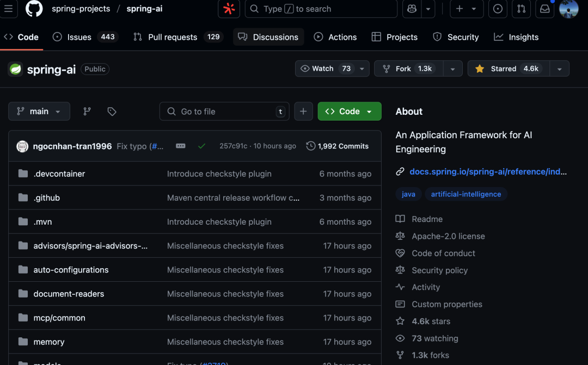Open the document-readers folder
588x365 pixels.
[69, 294]
